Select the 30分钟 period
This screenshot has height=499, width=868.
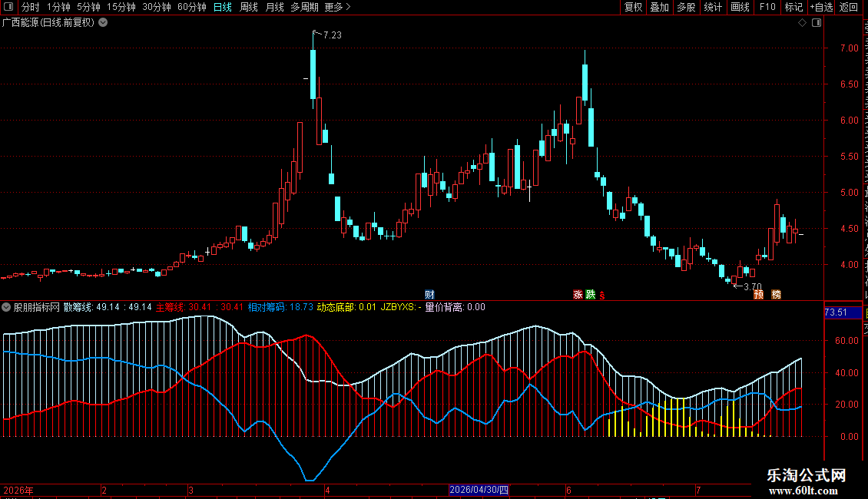click(x=157, y=7)
